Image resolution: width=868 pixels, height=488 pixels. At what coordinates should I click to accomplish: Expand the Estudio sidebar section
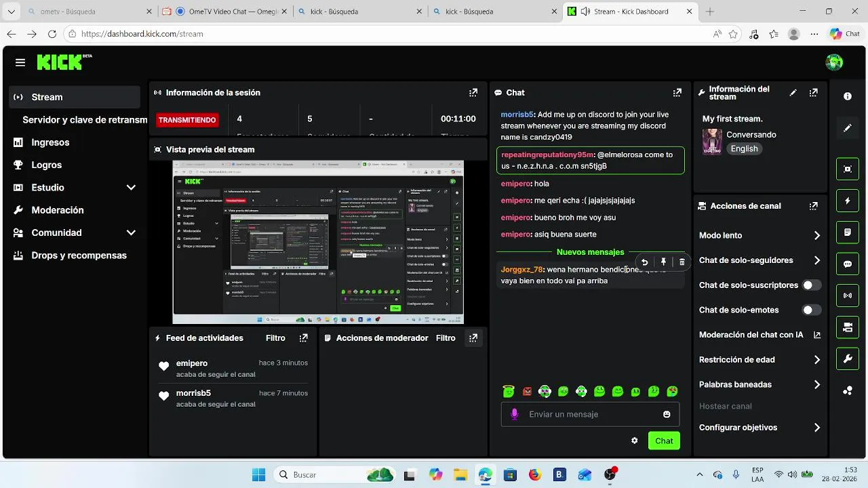coord(131,188)
